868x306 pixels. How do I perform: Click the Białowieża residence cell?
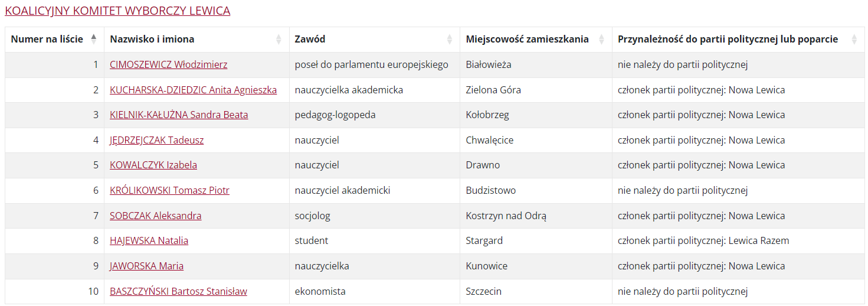click(536, 65)
